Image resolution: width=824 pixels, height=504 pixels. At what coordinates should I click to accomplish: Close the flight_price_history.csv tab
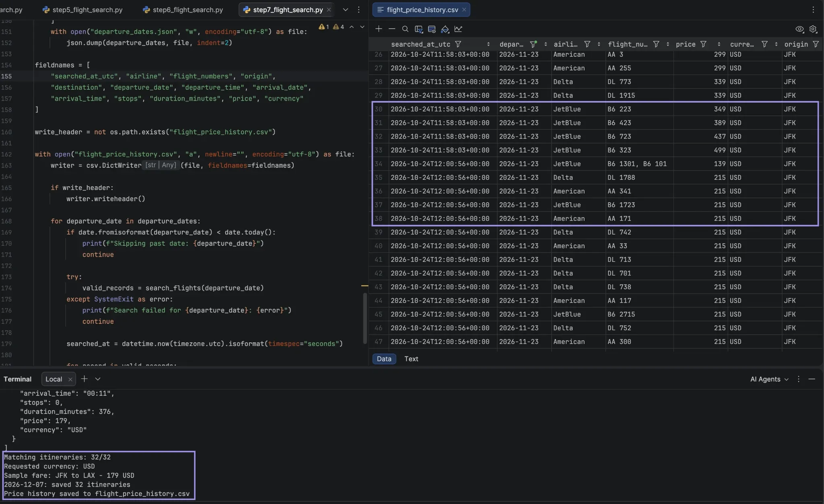point(464,10)
